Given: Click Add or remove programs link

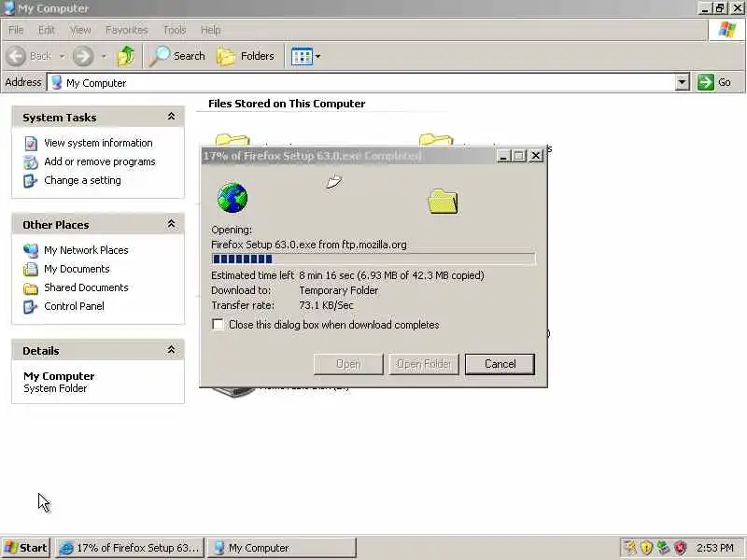Looking at the screenshot, I should 100,161.
